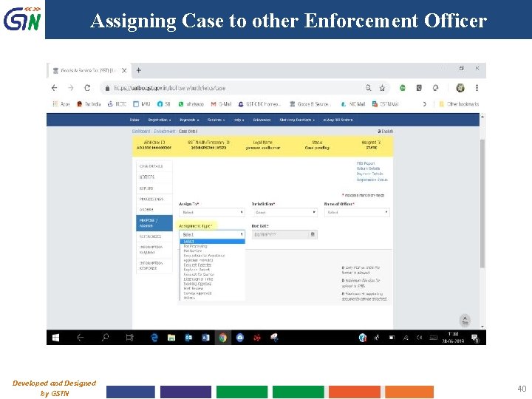
Task: Open the Action Center notifications icon
Action: pos(474,338)
